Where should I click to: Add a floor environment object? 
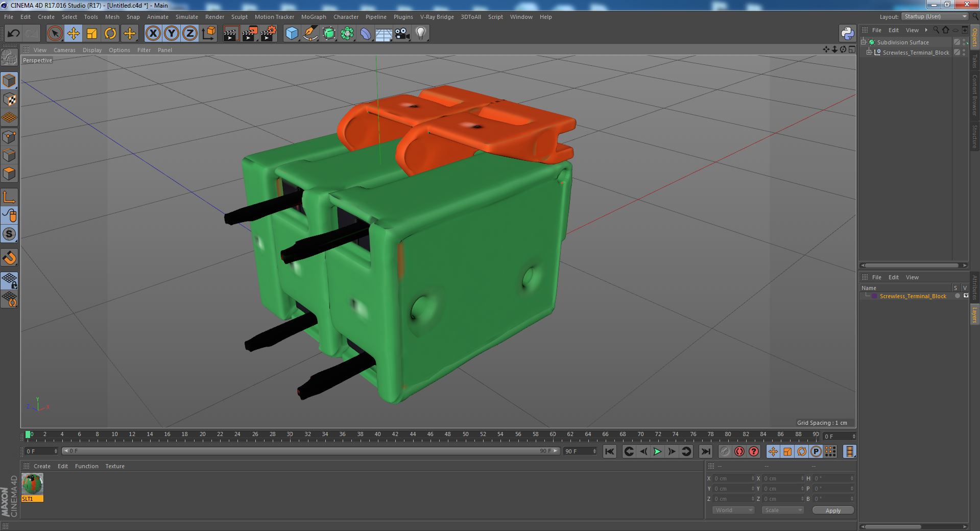tap(384, 34)
